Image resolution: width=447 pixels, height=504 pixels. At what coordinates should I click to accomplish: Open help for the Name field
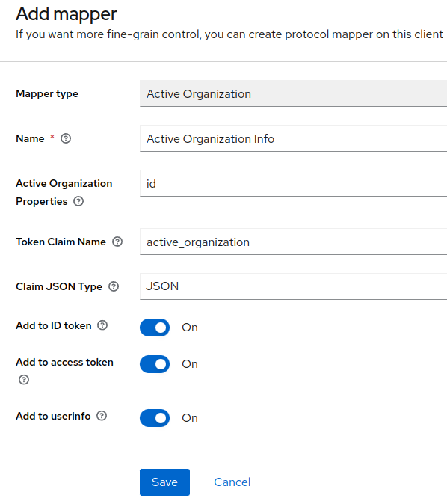pos(66,138)
